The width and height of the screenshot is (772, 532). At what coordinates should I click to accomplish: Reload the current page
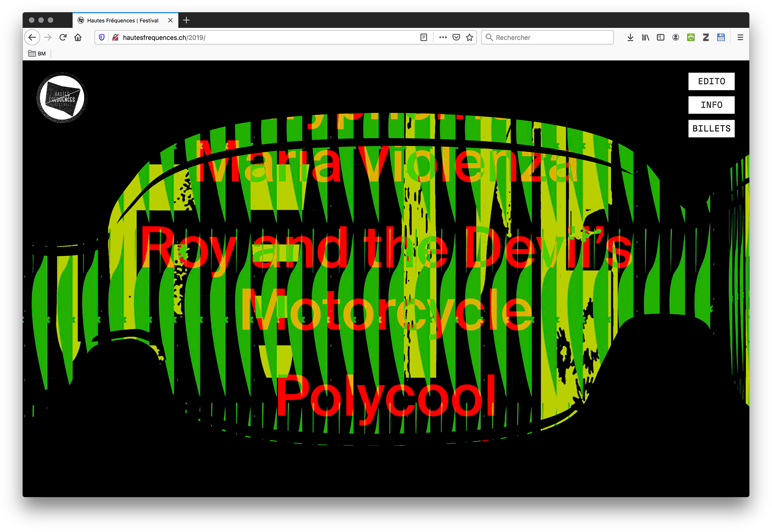[x=63, y=37]
